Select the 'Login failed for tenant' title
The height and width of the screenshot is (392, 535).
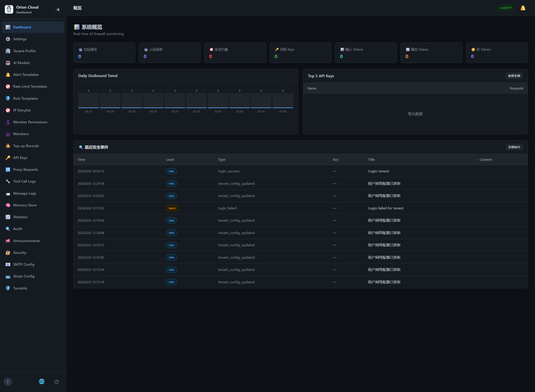point(385,208)
